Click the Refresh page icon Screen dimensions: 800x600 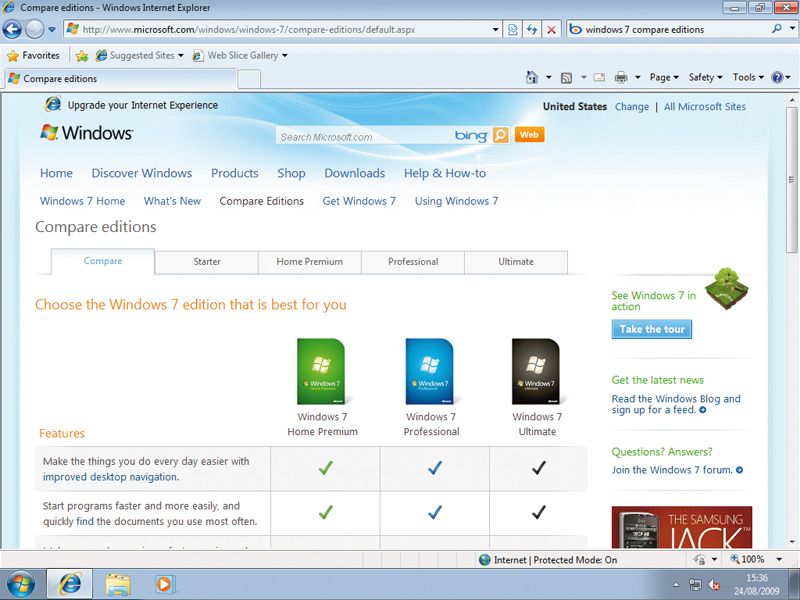pos(532,30)
